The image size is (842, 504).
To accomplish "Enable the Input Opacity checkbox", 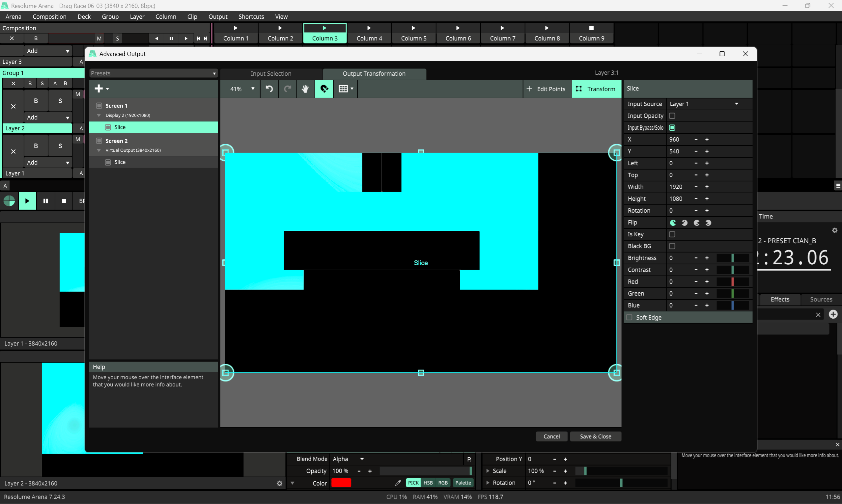I will click(672, 116).
